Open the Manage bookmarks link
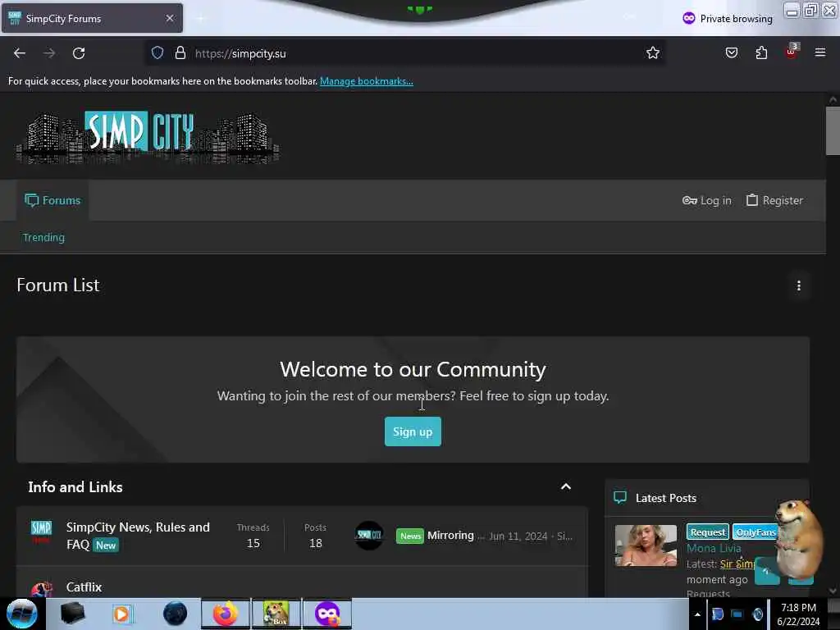The image size is (840, 630). [367, 81]
